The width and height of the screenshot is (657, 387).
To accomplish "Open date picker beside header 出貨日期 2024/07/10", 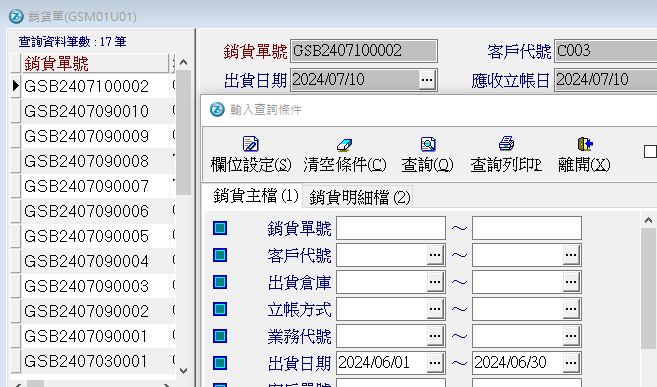I will pos(427,80).
